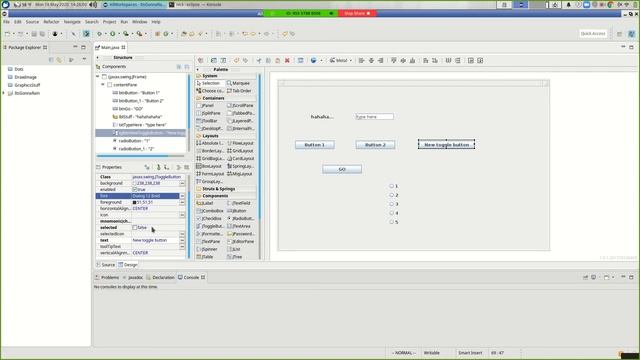Collapse the contentPane tree node
This screenshot has height=360, width=640.
click(103, 84)
